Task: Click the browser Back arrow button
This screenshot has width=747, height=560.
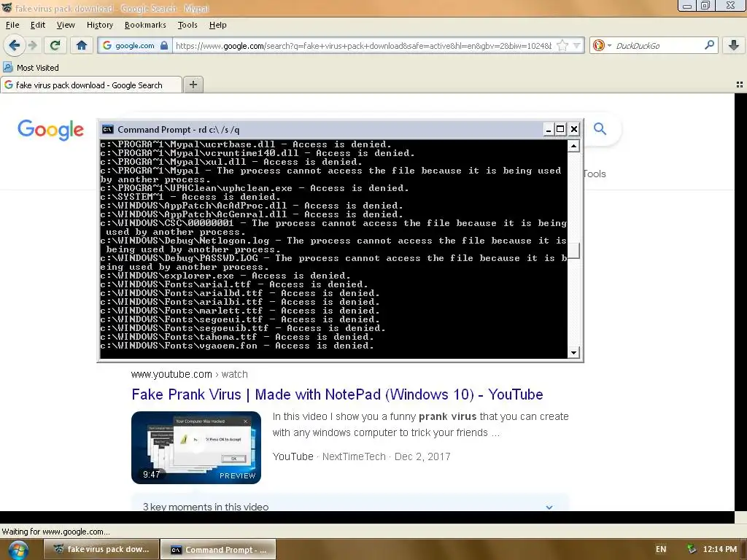Action: [14, 45]
